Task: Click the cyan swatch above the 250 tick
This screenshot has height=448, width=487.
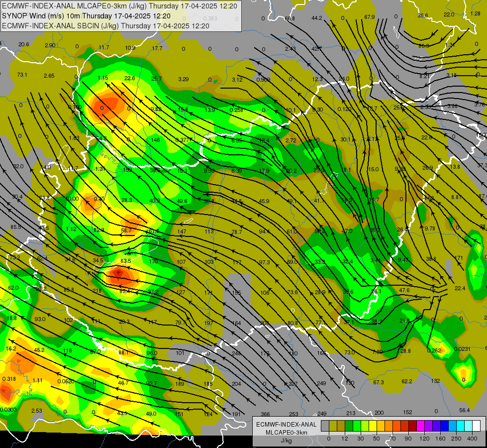Action: (x=460, y=426)
